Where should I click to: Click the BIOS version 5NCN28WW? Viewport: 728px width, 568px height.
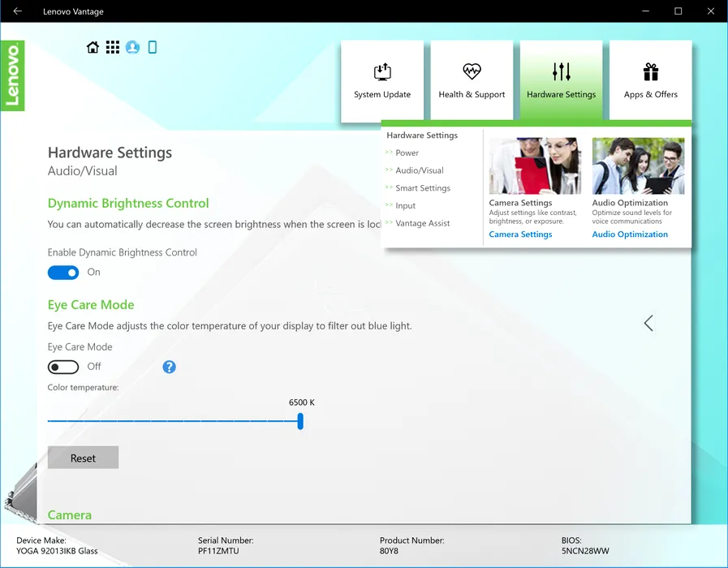(x=585, y=551)
